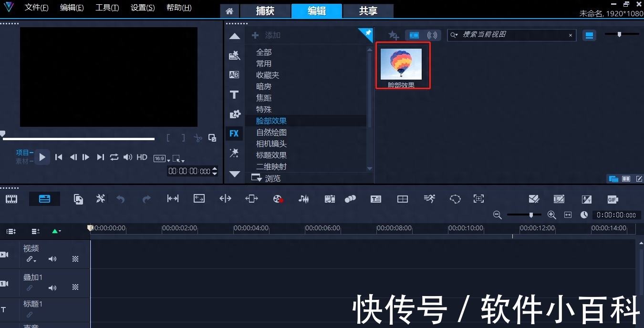
Task: Open the Title (T) library icon
Action: (234, 94)
